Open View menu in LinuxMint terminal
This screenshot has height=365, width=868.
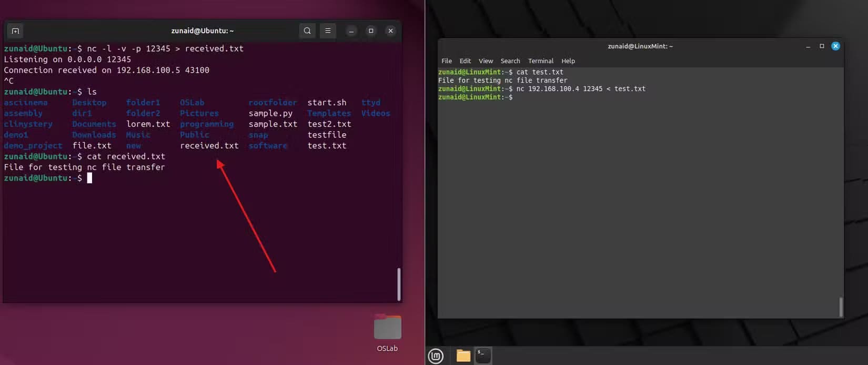click(486, 61)
